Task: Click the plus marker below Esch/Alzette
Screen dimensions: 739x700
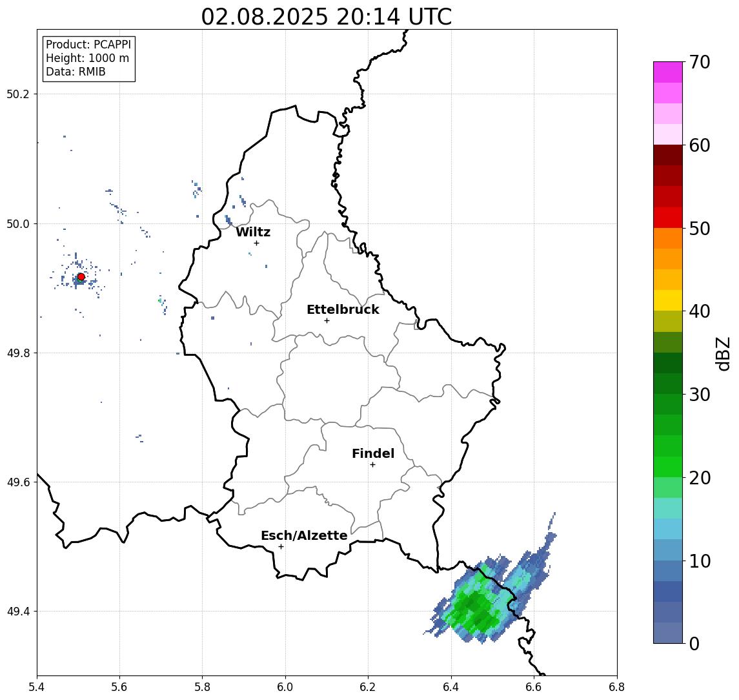Action: 281,547
